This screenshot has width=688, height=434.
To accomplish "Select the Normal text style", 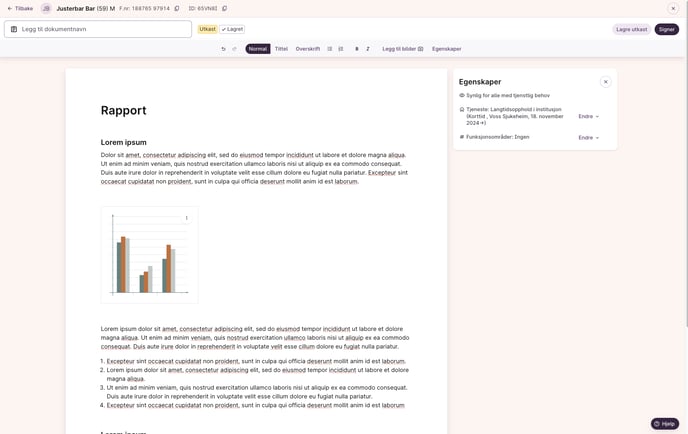I will pyautogui.click(x=258, y=49).
